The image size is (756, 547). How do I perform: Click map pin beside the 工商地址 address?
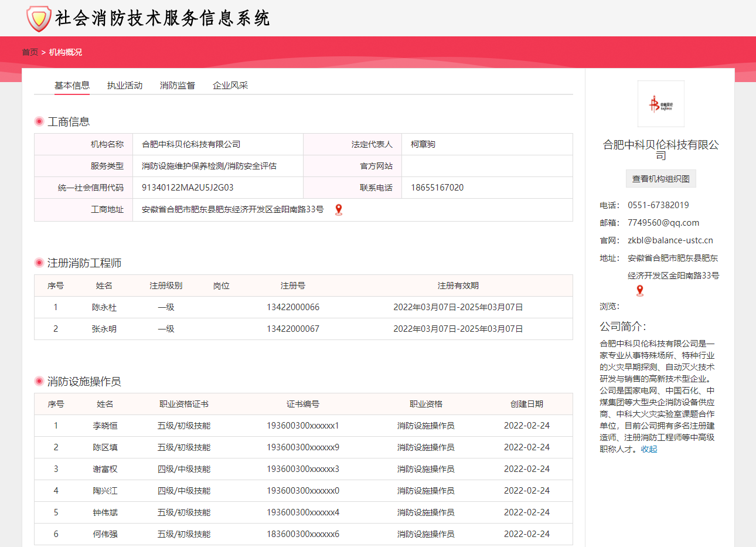tap(339, 210)
